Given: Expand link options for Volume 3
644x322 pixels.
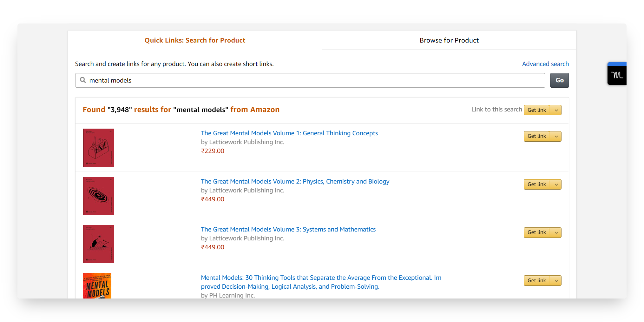Looking at the screenshot, I should pos(555,232).
